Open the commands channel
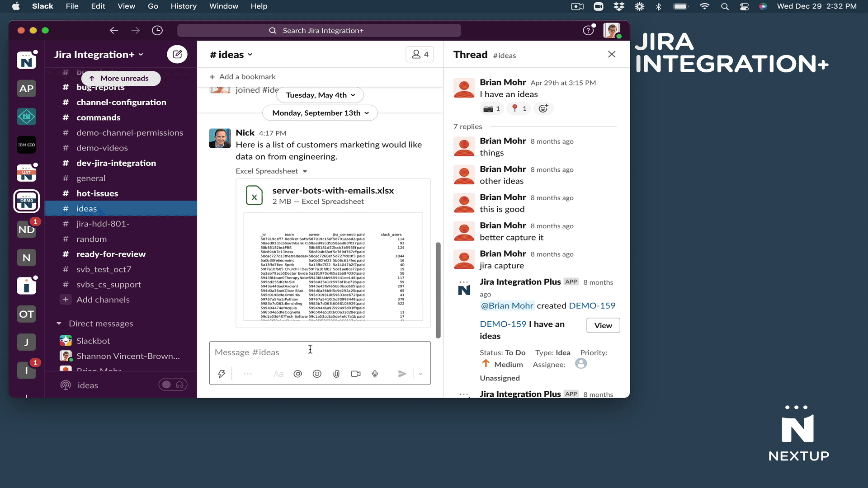This screenshot has height=488, width=868. click(121, 117)
